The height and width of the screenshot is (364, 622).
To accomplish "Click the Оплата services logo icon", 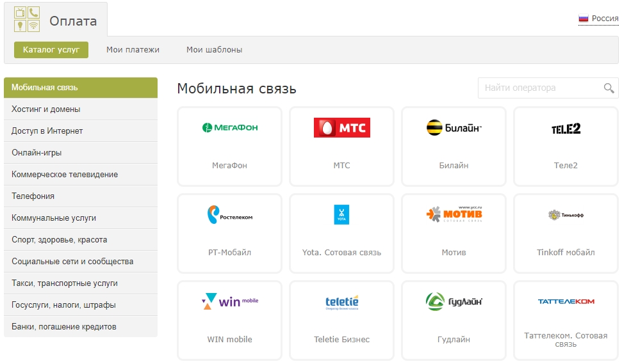I will coord(27,19).
